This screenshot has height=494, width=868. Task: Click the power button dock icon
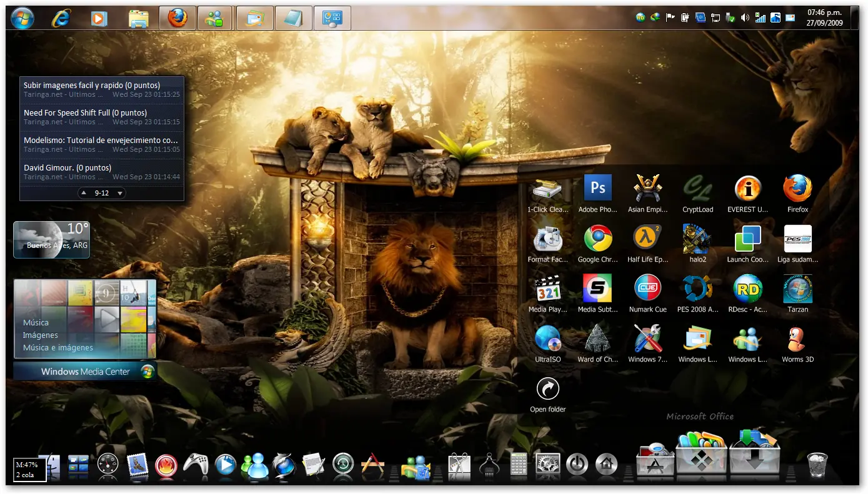click(577, 465)
